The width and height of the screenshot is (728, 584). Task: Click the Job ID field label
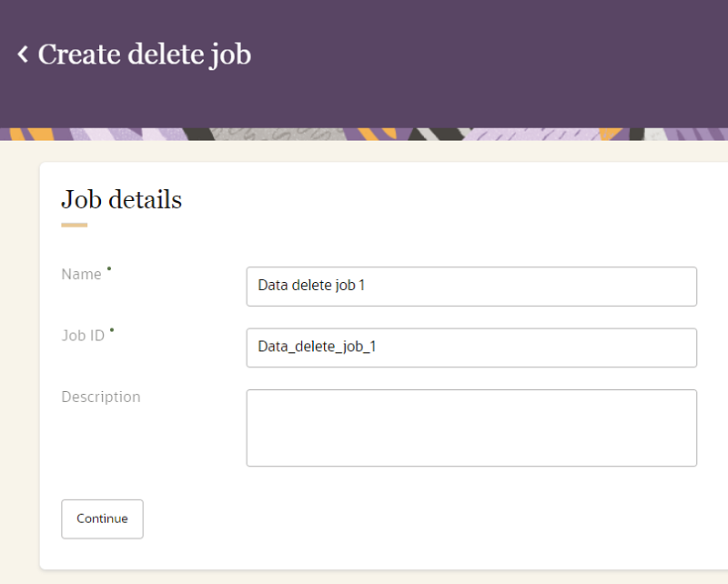click(83, 336)
